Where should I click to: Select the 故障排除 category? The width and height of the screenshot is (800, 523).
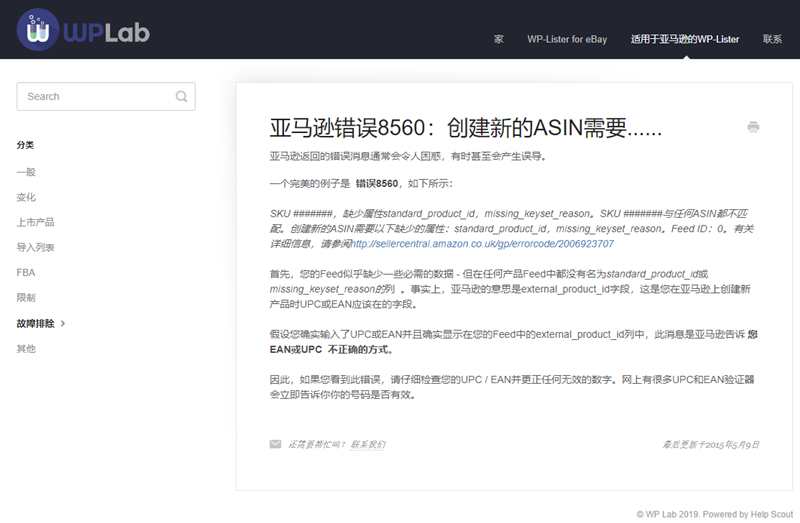click(35, 323)
